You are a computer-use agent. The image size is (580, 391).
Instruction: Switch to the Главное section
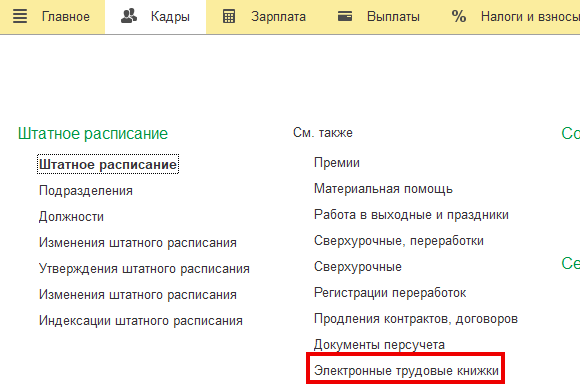(65, 17)
